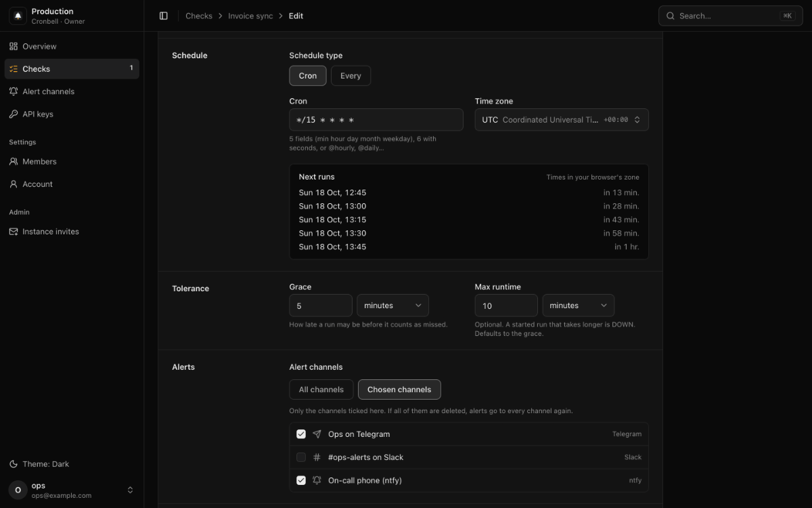Click 'Times in your browser's zone' note
The image size is (812, 508).
(x=593, y=177)
